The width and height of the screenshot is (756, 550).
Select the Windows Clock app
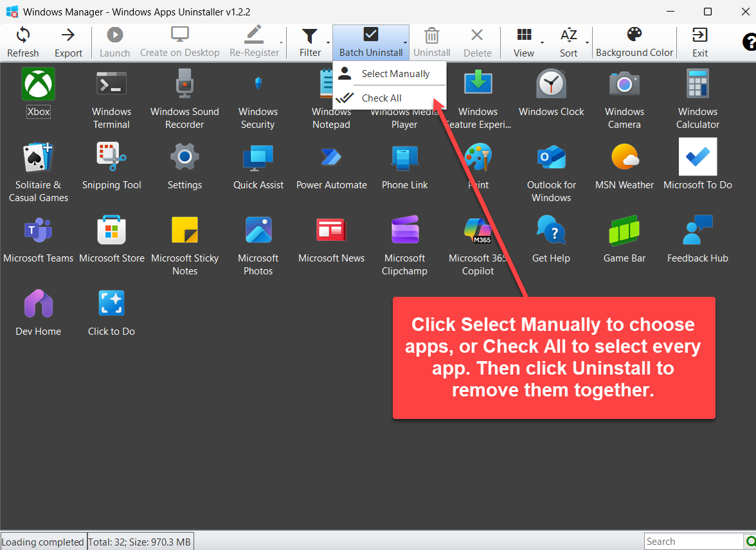[x=551, y=93]
